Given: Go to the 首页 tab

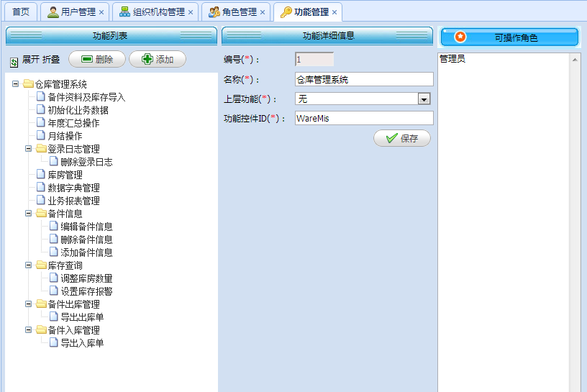Looking at the screenshot, I should 21,12.
